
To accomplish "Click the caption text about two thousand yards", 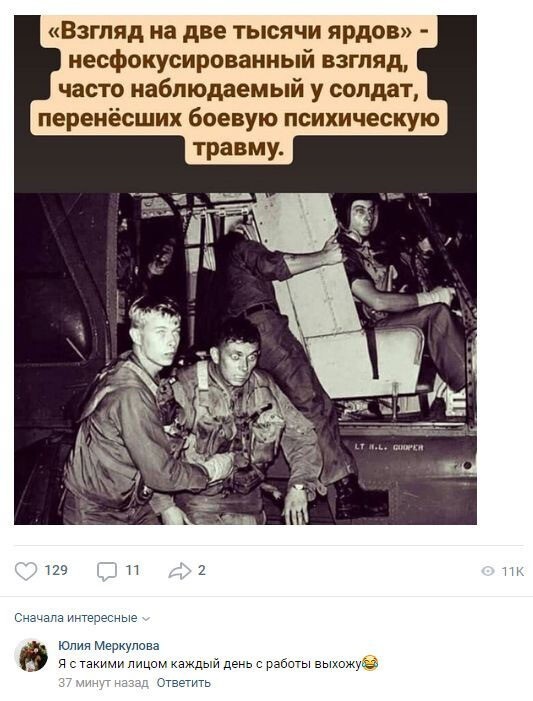I will 239,89.
